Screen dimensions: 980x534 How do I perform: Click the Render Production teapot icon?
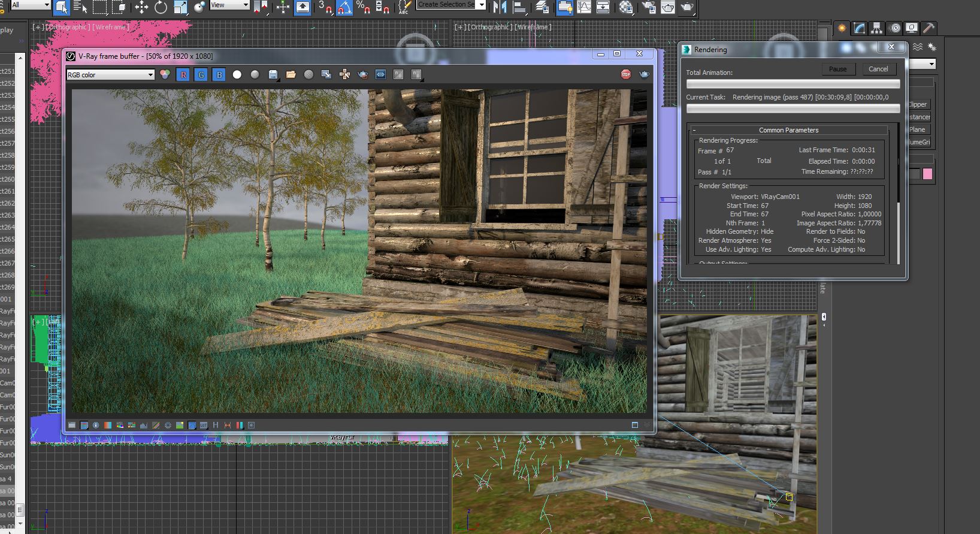tap(688, 7)
